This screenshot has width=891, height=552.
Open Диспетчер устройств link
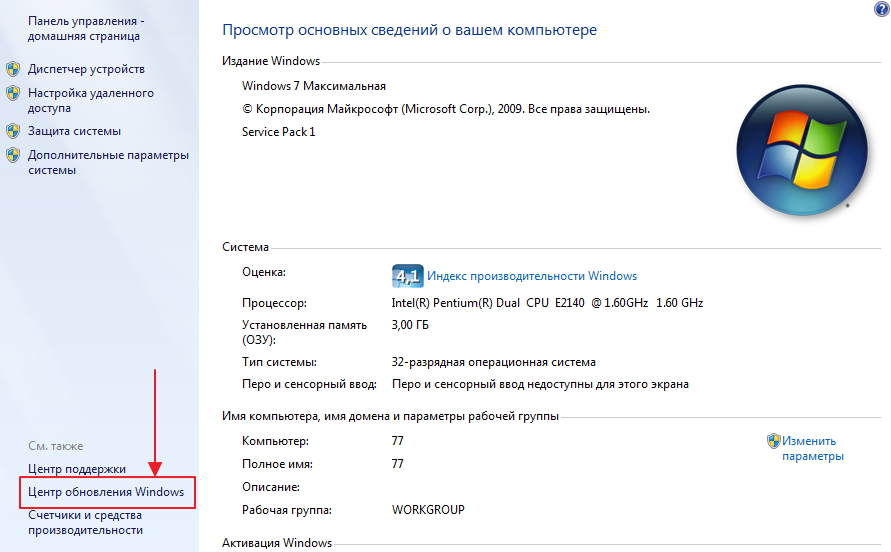coord(86,69)
